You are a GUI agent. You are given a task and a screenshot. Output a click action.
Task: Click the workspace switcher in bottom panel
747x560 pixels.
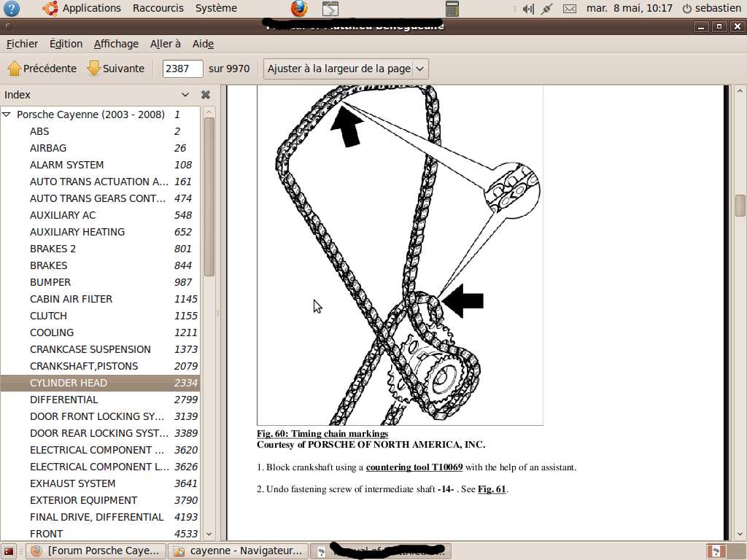click(716, 551)
